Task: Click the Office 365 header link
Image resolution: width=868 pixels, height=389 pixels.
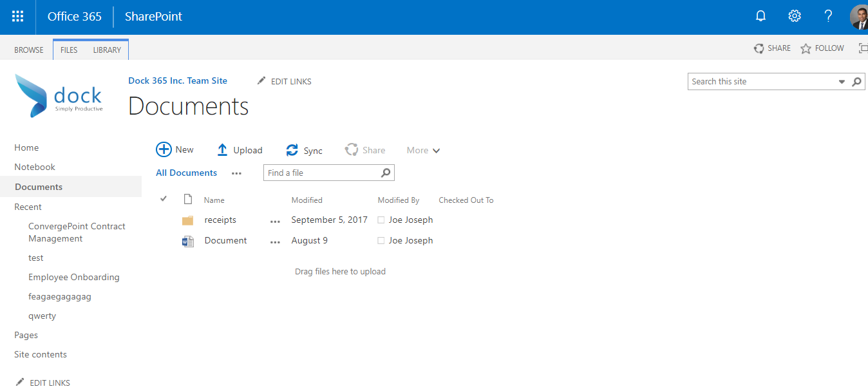Action: point(75,17)
